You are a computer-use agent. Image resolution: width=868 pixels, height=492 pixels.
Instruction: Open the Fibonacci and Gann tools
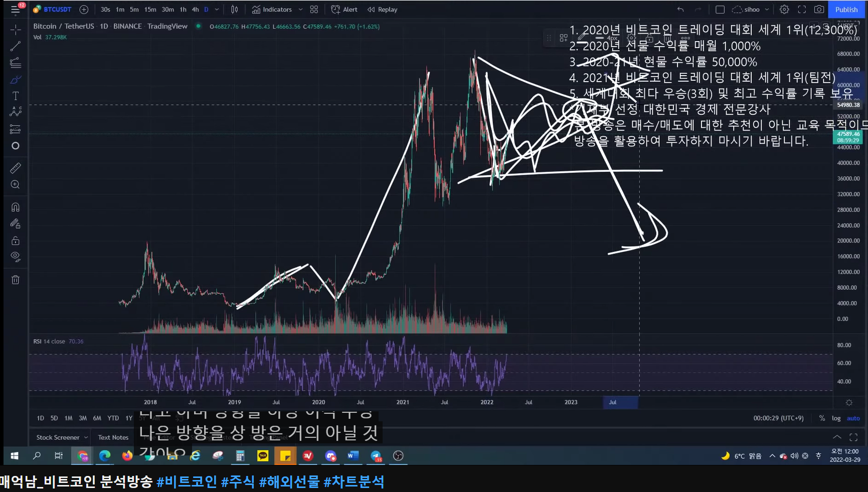(16, 63)
